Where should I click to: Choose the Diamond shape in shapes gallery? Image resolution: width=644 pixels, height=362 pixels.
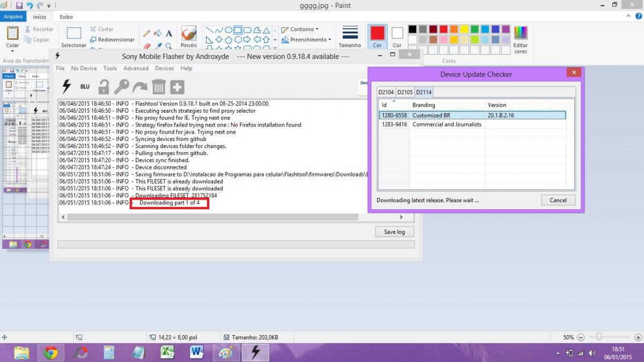click(x=219, y=40)
